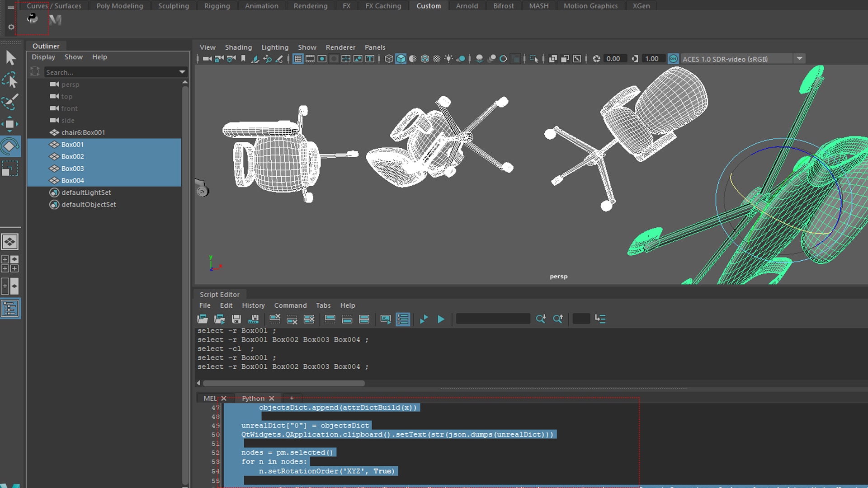Select the Lasso selection tool

[x=11, y=80]
